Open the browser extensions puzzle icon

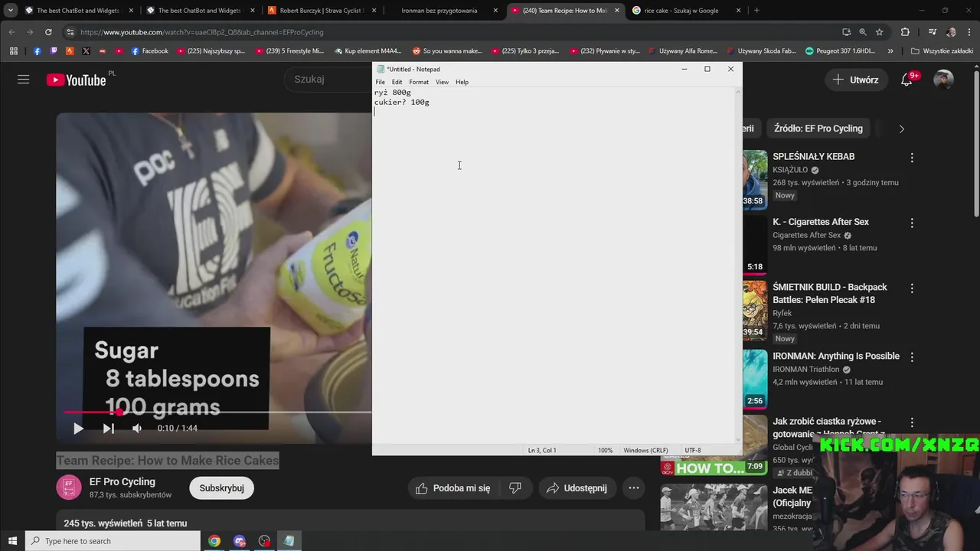tap(905, 32)
